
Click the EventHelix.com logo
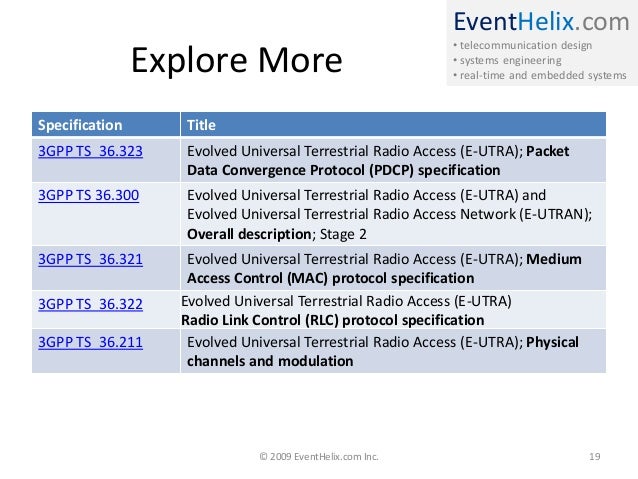[542, 22]
